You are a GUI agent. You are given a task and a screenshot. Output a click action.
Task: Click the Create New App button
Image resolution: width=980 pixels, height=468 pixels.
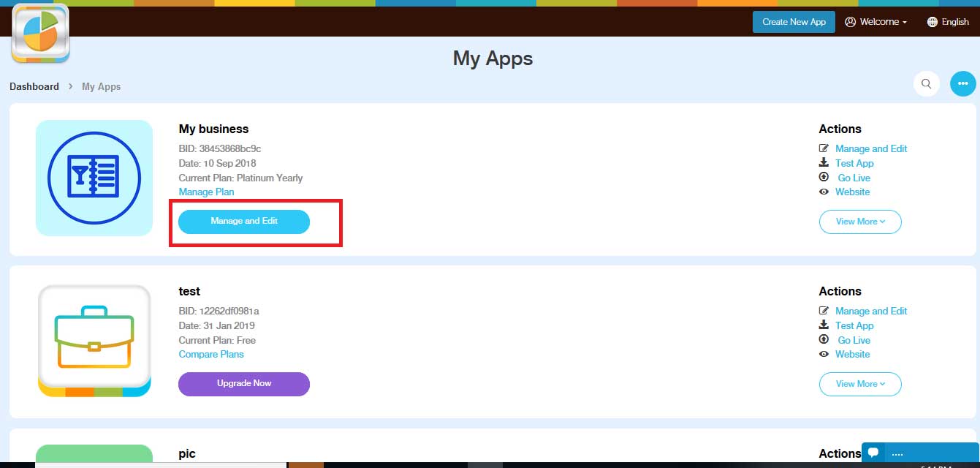tap(794, 21)
